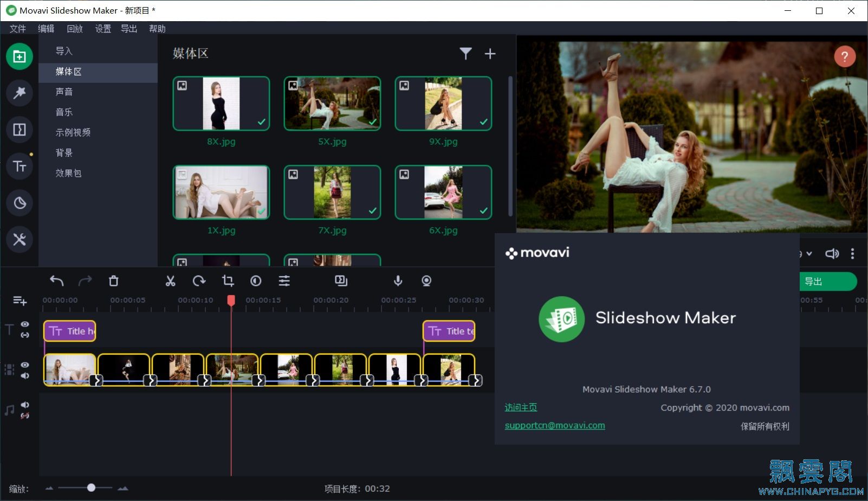Select the 5X.jpg media thumbnail

(332, 104)
